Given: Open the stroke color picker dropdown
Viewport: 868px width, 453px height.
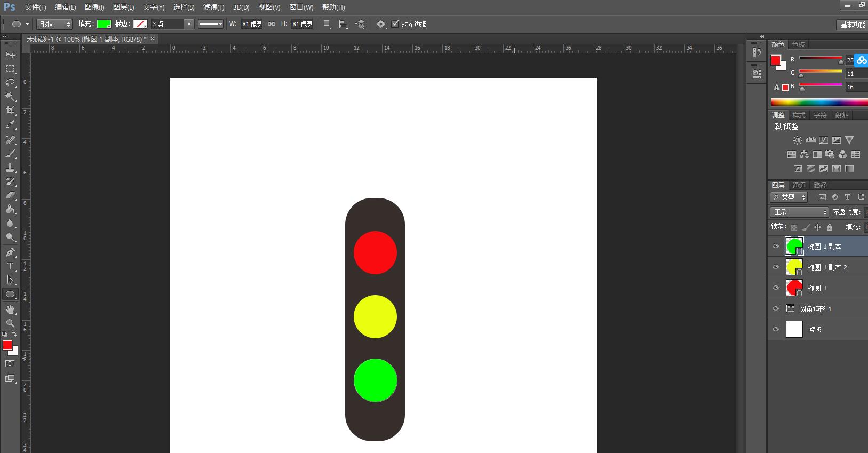Looking at the screenshot, I should 140,24.
